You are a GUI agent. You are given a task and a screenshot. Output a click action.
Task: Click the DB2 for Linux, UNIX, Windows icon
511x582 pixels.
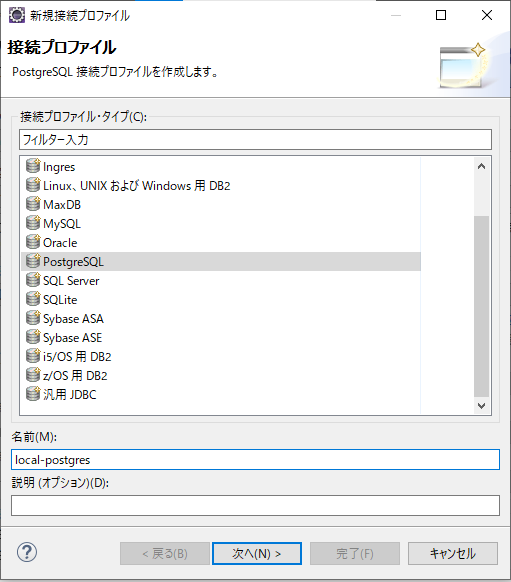tap(33, 185)
